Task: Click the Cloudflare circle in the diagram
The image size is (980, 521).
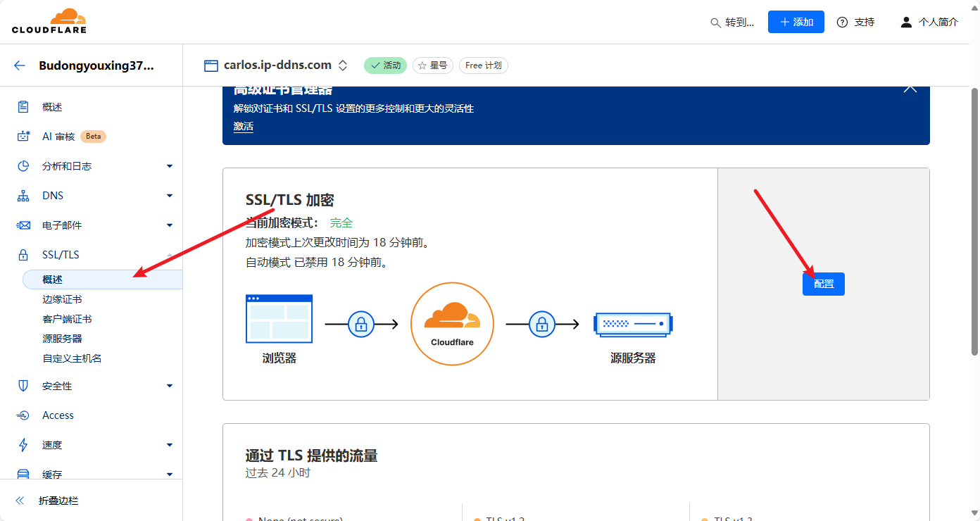Action: click(x=452, y=324)
